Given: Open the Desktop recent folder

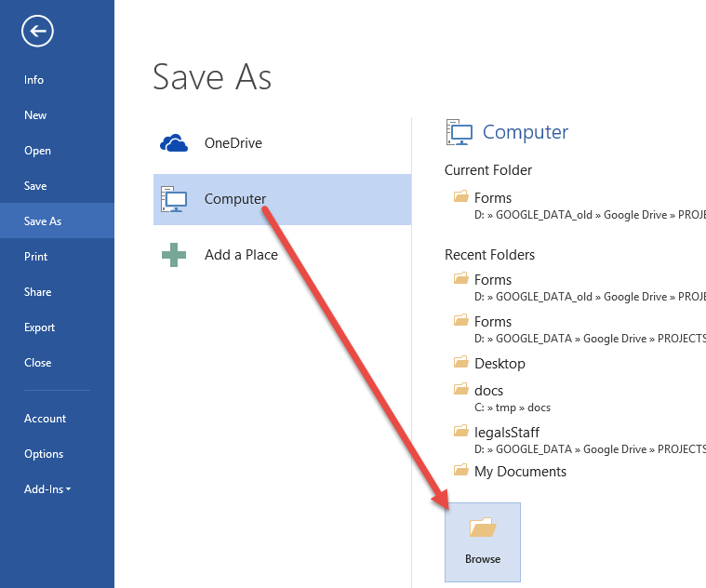Looking at the screenshot, I should (500, 364).
